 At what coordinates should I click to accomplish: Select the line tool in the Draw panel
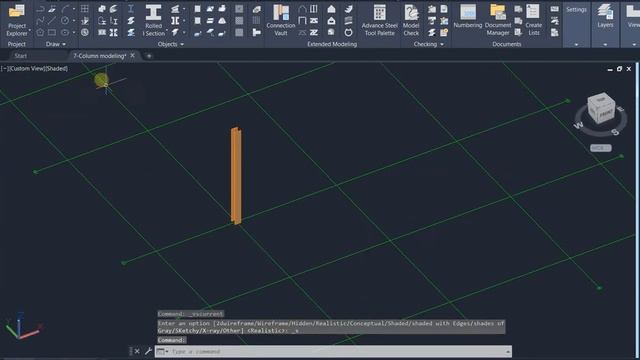click(52, 20)
